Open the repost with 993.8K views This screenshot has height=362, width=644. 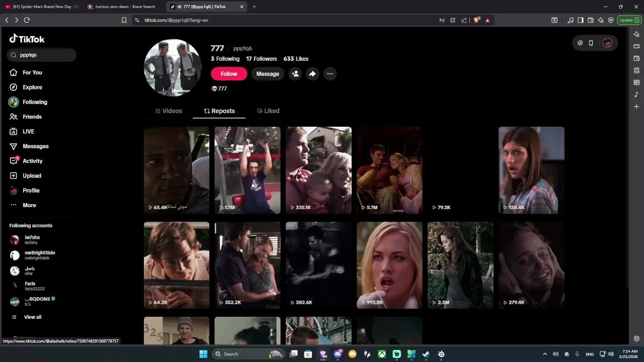(389, 265)
